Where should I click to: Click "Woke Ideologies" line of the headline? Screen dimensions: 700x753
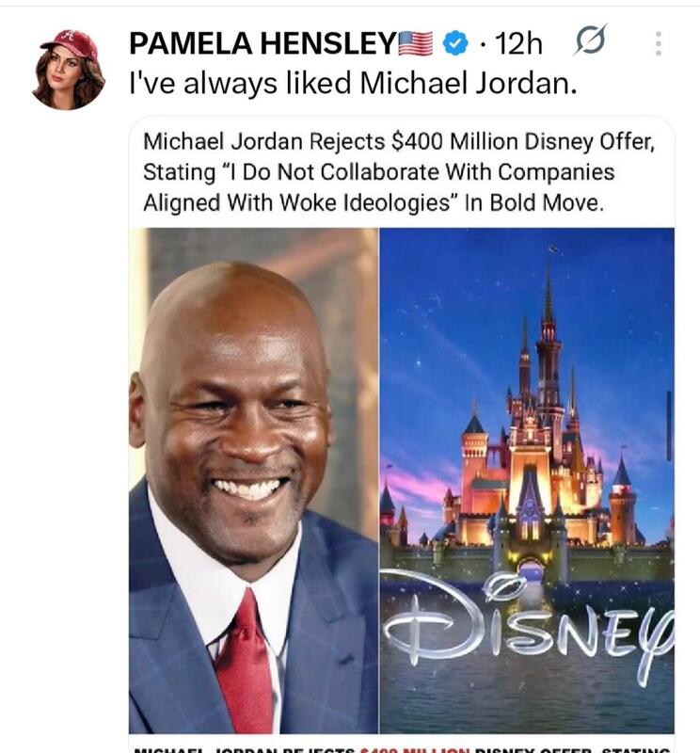click(374, 202)
